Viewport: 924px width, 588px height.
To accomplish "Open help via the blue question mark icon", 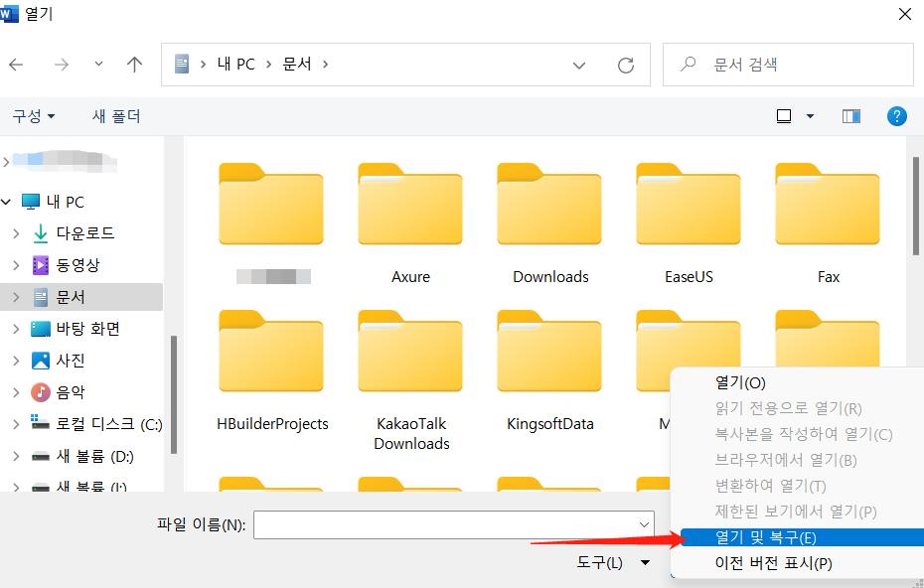I will [897, 115].
